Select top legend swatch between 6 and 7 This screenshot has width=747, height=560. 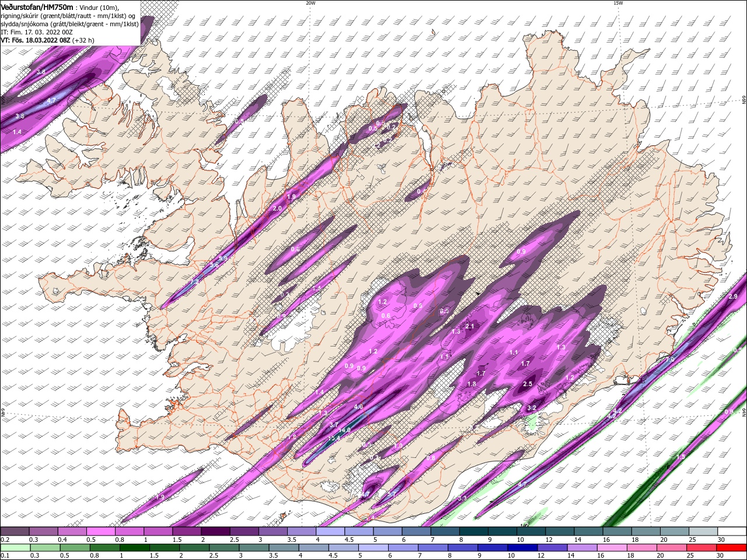[417, 531]
